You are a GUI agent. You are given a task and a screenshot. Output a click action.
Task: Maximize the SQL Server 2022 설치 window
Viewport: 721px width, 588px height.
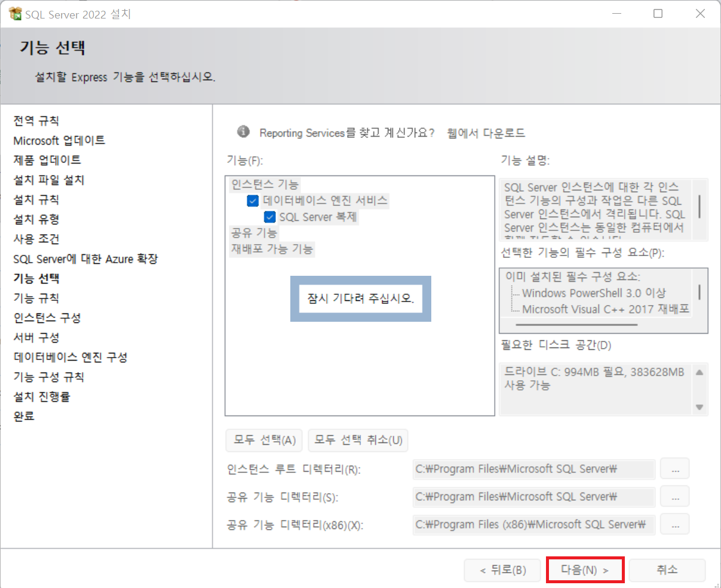(658, 13)
